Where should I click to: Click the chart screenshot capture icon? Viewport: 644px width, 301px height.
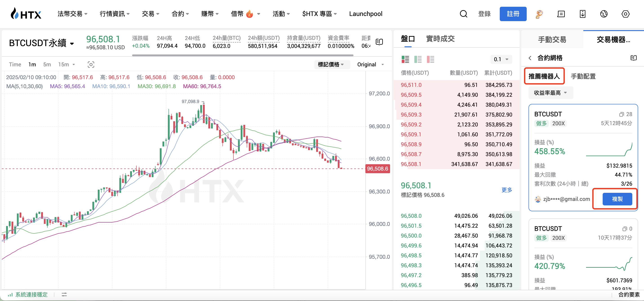click(x=91, y=65)
